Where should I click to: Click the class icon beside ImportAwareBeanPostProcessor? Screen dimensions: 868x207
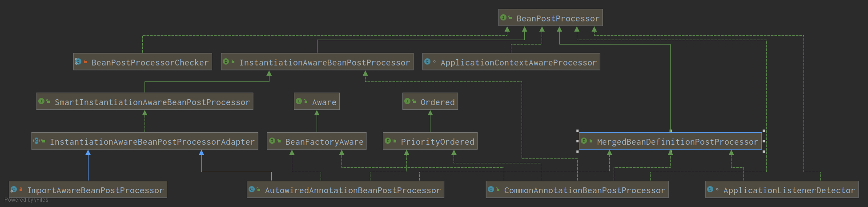point(14,190)
